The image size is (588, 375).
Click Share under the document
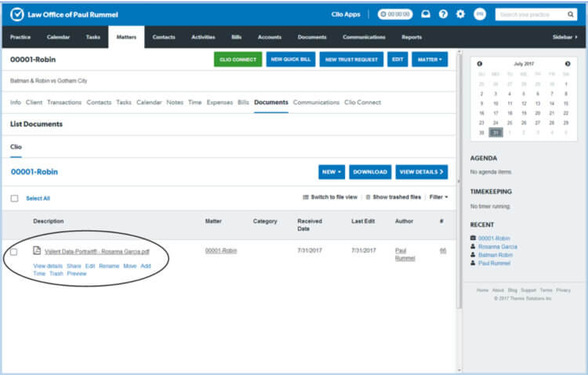coord(74,266)
